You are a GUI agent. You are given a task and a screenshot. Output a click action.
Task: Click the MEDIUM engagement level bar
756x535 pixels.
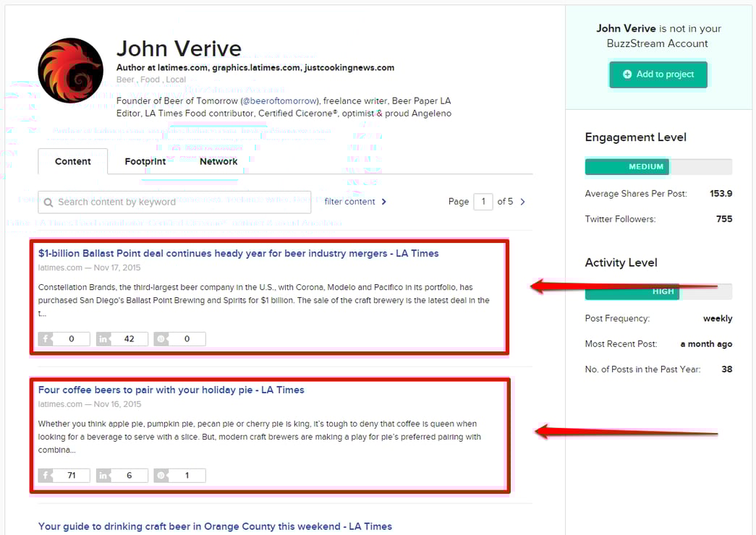tap(658, 166)
